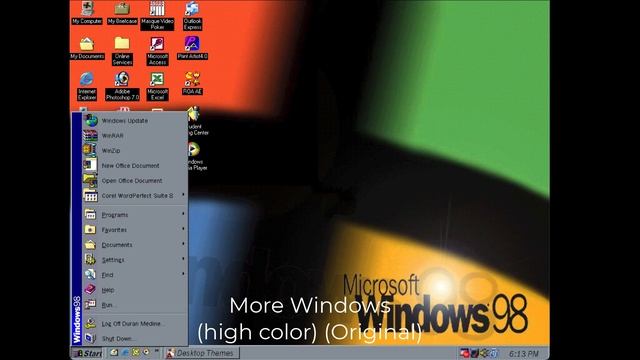640x360 pixels.
Task: Launch the Print Artist 4.0 shortcut
Action: (192, 48)
